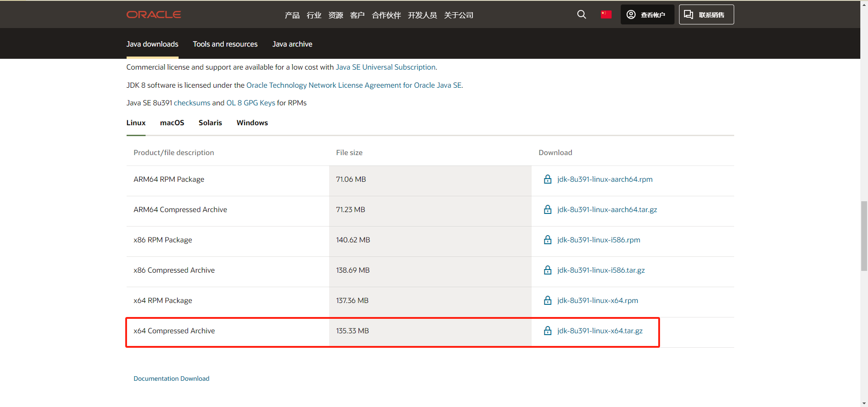868x407 pixels.
Task: Open Oracle Technology Network License Agreement link
Action: 354,85
